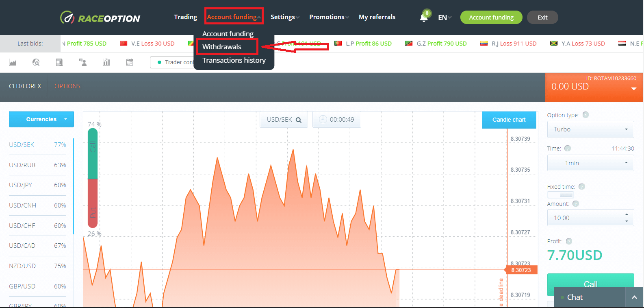Click the clock icon beside the countdown
Screen dimensions: 644x308
pos(323,119)
